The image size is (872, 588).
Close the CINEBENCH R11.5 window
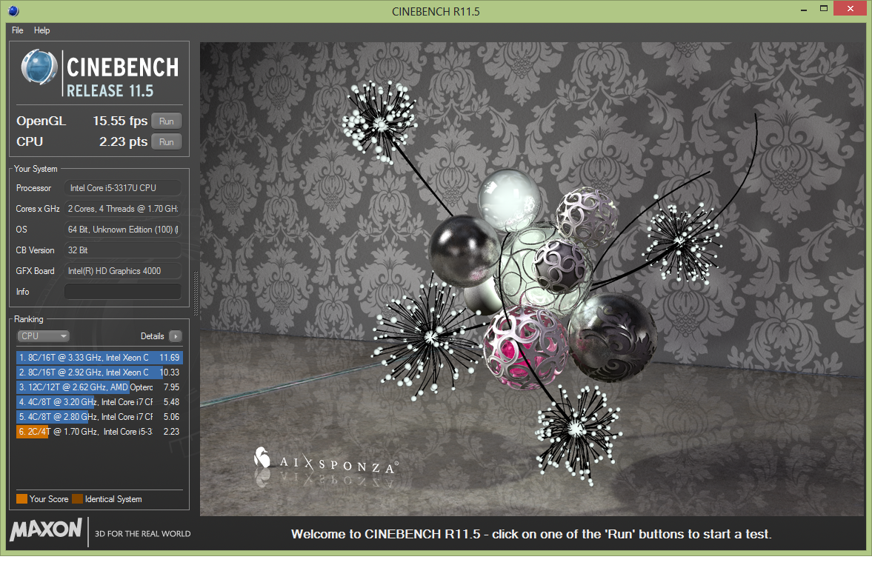click(x=851, y=8)
